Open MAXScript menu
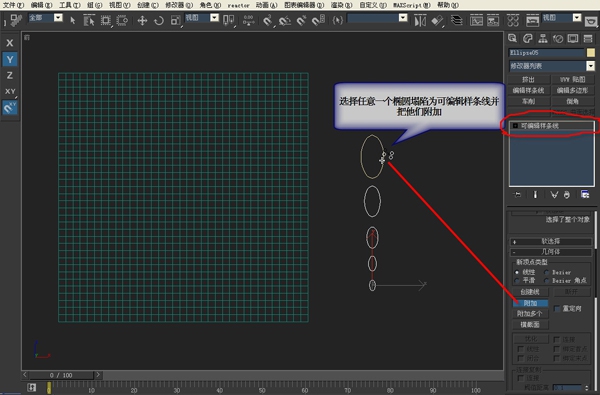This screenshot has height=395, width=600. coord(412,5)
